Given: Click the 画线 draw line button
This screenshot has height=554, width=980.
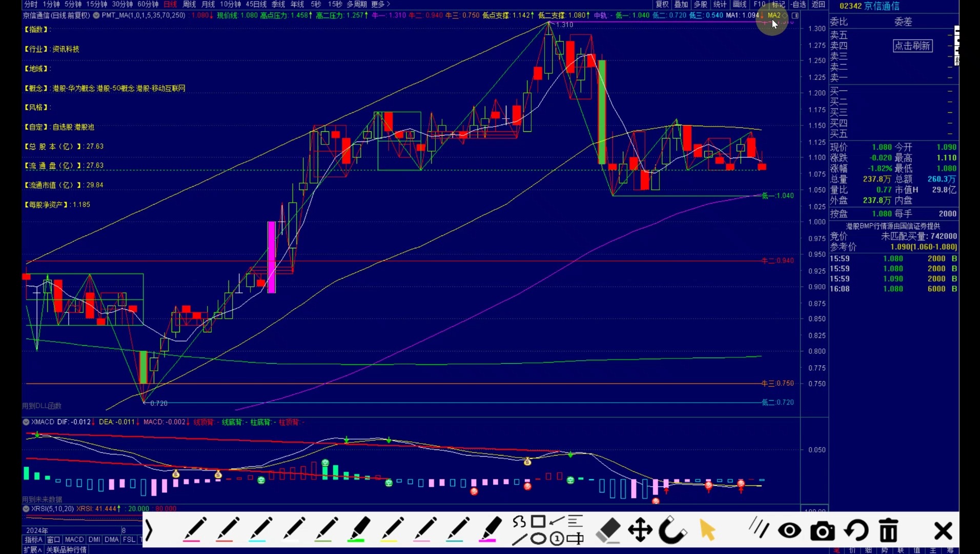Looking at the screenshot, I should tap(740, 4).
